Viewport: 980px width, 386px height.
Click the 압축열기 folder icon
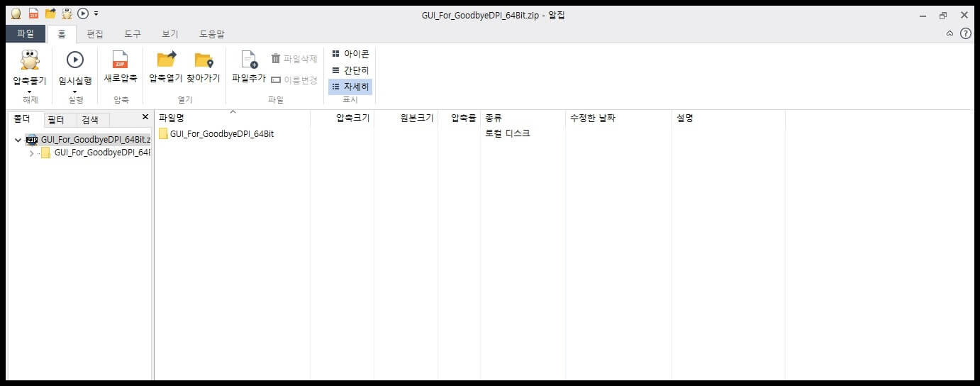pyautogui.click(x=166, y=60)
